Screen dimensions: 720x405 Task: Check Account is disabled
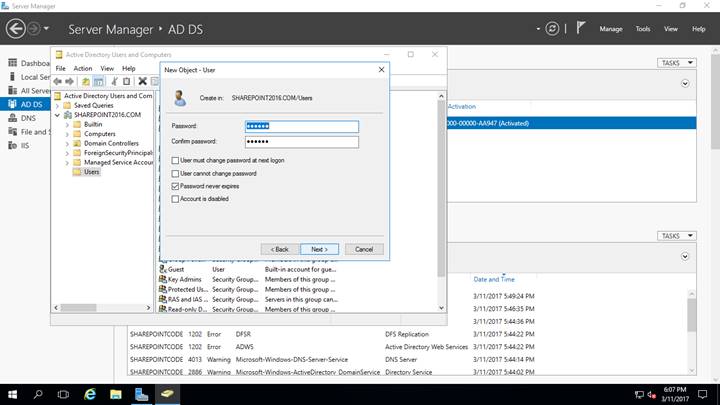coord(175,199)
